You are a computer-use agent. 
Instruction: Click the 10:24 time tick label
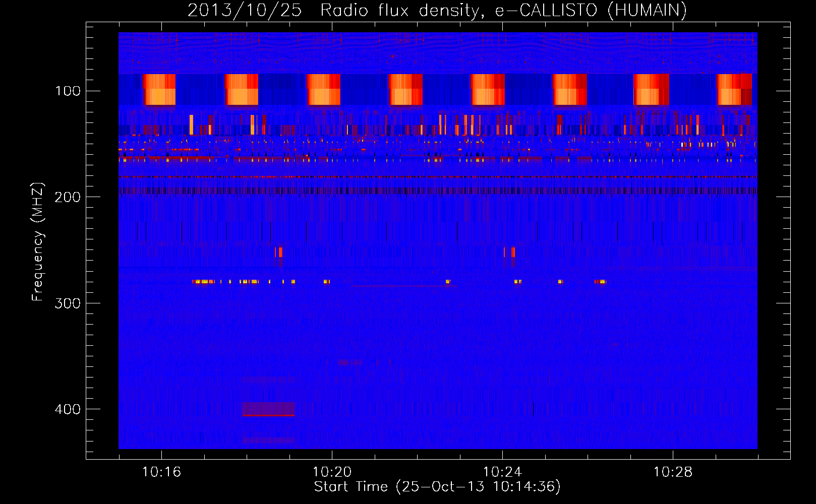[x=502, y=472]
